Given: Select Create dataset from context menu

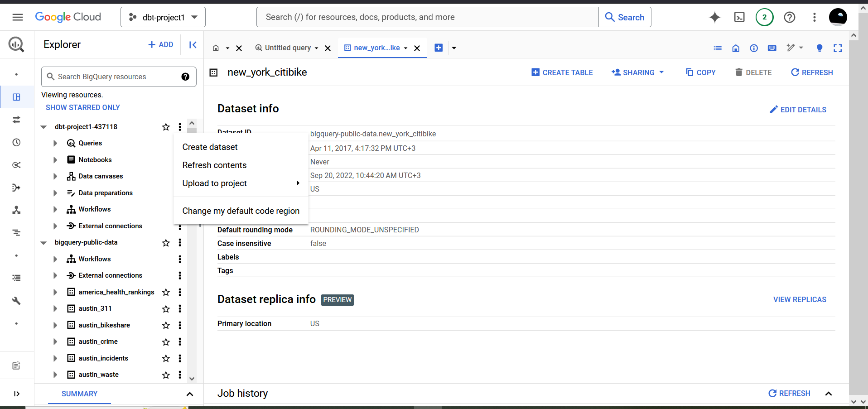Looking at the screenshot, I should pyautogui.click(x=241, y=147).
